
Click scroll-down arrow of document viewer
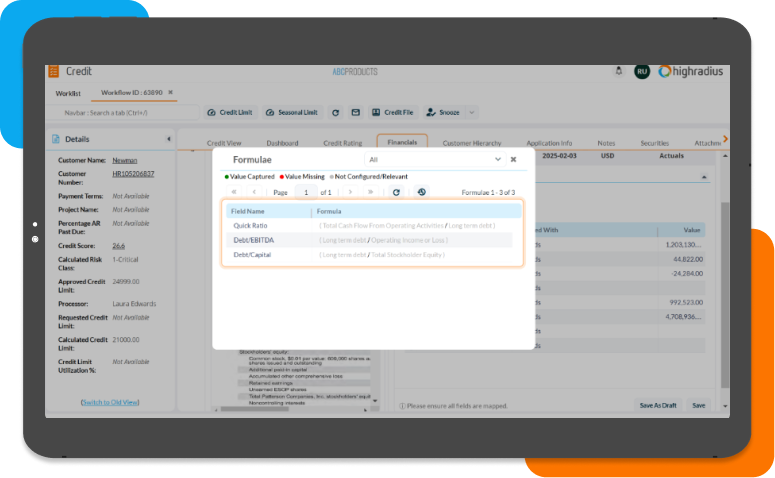(x=375, y=400)
